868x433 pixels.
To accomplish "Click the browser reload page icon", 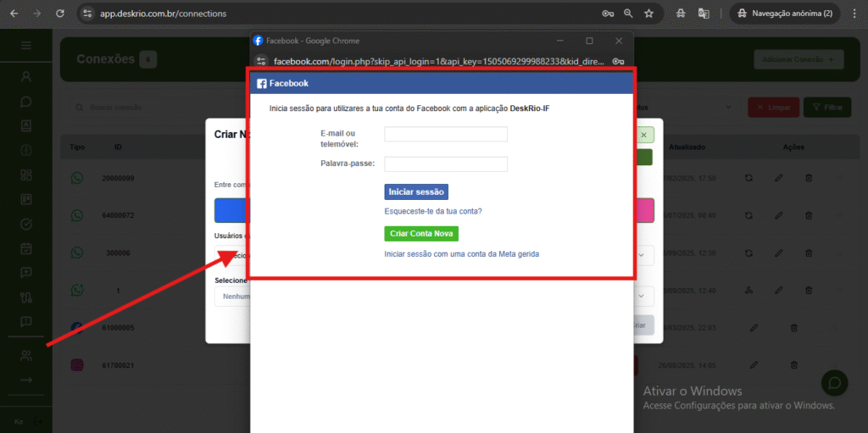I will (59, 14).
